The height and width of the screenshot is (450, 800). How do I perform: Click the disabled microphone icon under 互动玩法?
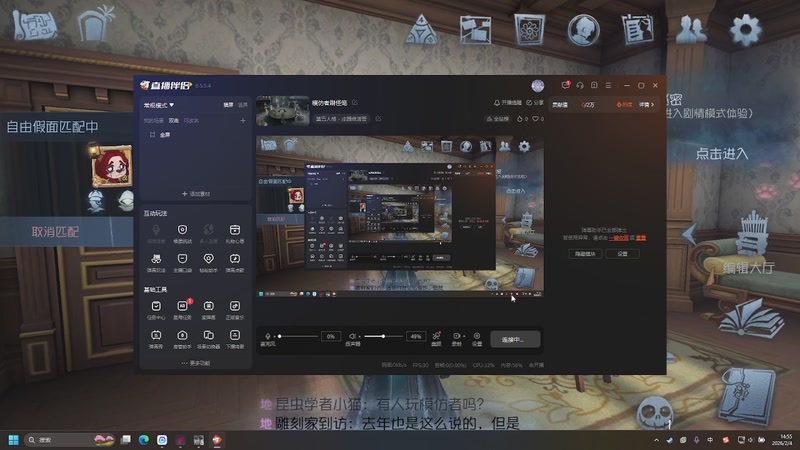pos(156,230)
